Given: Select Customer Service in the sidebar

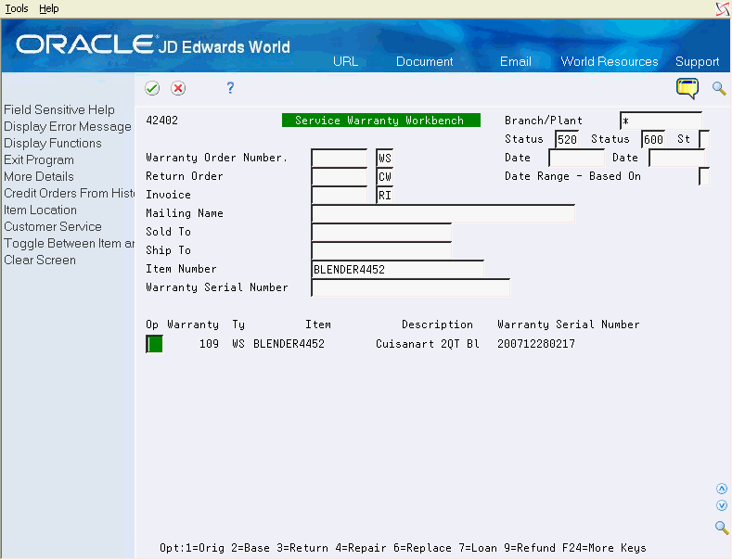Looking at the screenshot, I should (53, 226).
